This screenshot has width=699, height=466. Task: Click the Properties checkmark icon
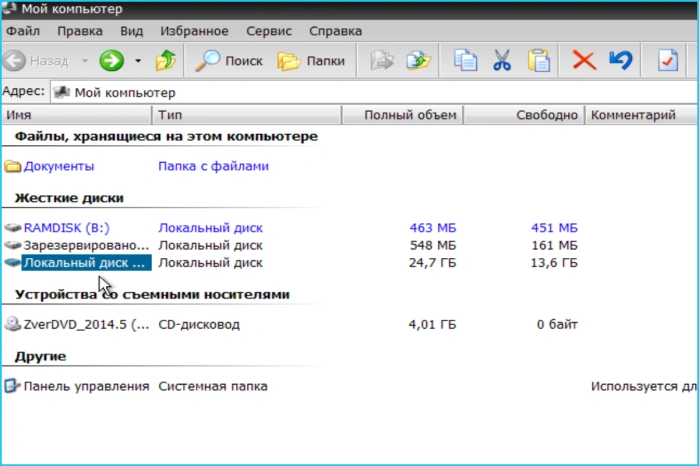coord(667,61)
